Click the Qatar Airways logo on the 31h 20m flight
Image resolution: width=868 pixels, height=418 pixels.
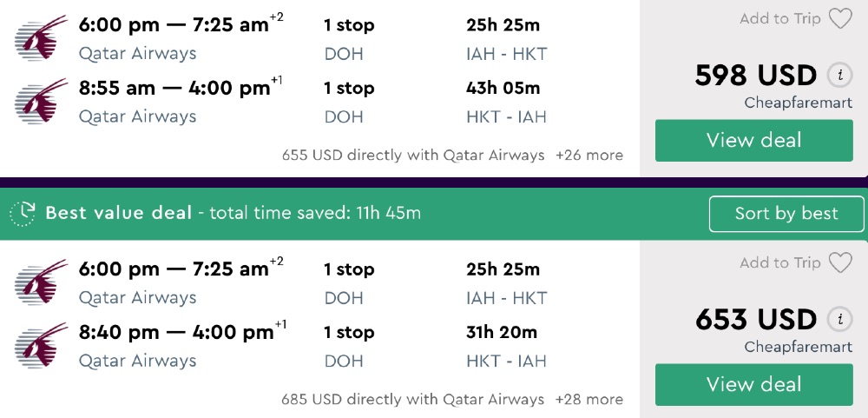point(42,345)
